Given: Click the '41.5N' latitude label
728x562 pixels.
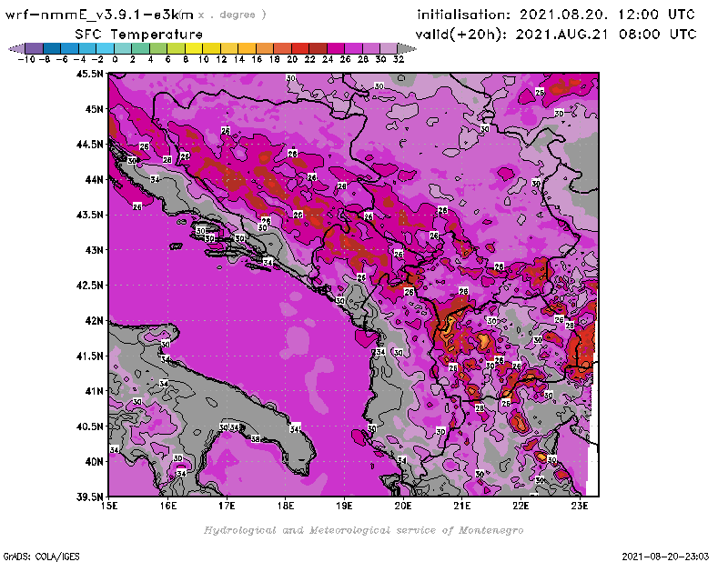Looking at the screenshot, I should (x=90, y=356).
